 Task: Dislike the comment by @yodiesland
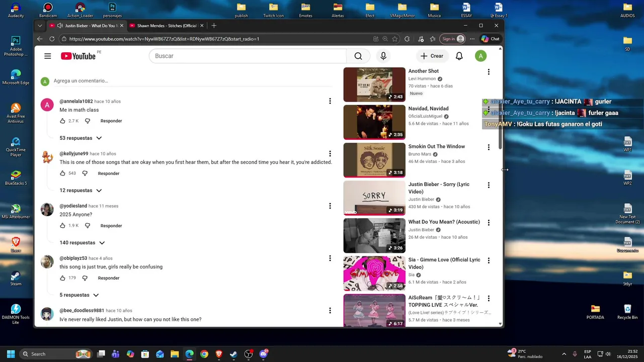[87, 225]
